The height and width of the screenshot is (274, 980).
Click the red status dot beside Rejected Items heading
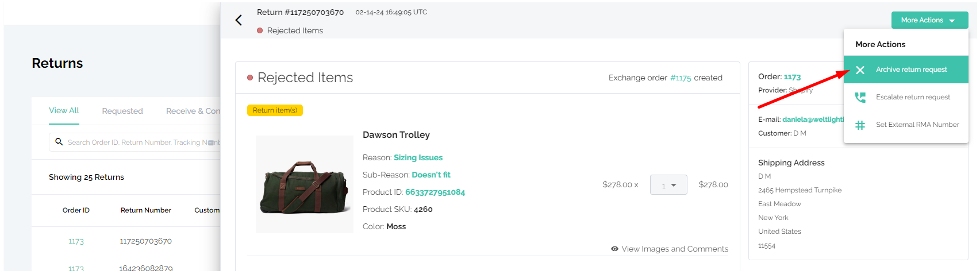250,78
